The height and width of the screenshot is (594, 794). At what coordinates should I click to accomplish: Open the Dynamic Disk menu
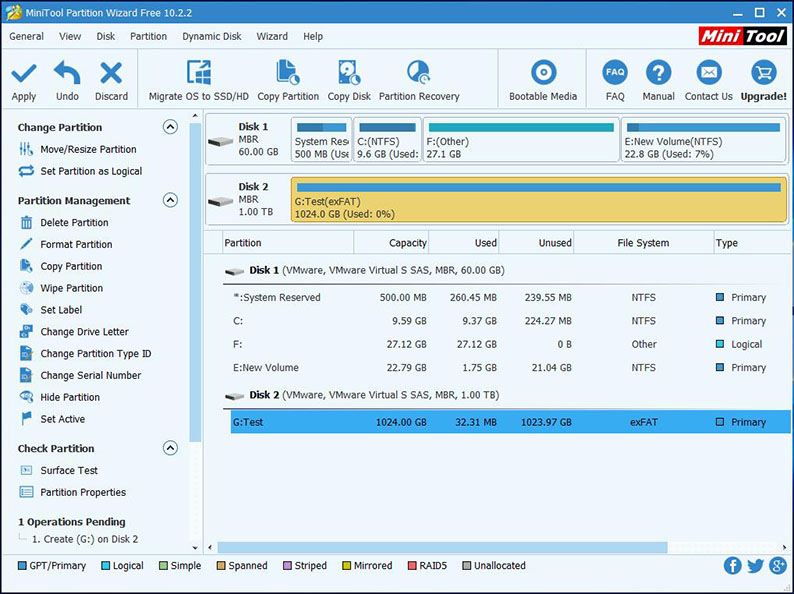212,36
